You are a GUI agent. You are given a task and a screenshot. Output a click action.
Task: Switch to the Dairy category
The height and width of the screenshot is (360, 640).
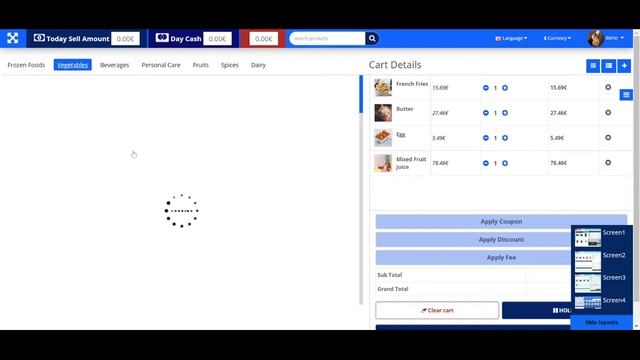258,65
